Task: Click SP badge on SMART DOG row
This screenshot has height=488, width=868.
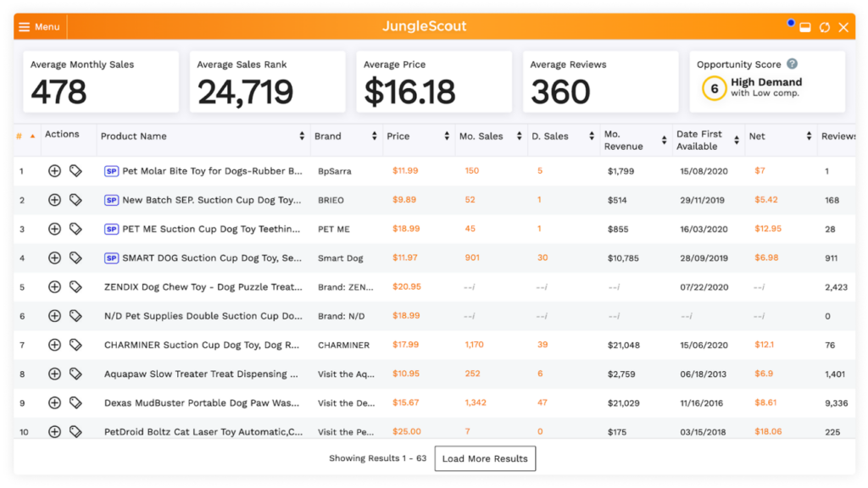Action: coord(111,258)
